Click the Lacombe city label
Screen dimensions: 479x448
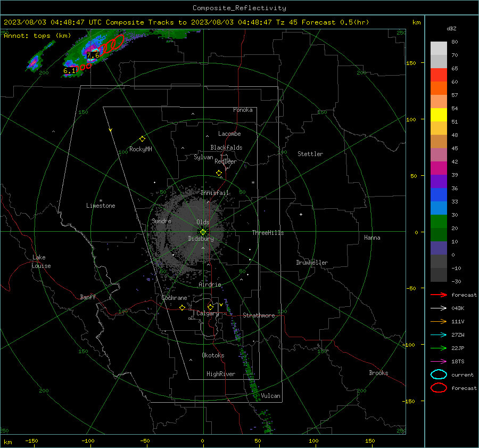click(229, 134)
